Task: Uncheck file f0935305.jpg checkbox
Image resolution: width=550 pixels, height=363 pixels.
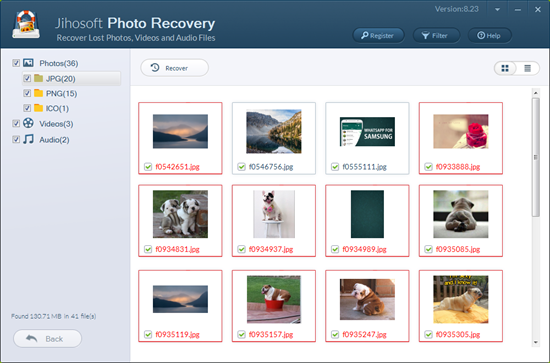Action: [x=428, y=334]
